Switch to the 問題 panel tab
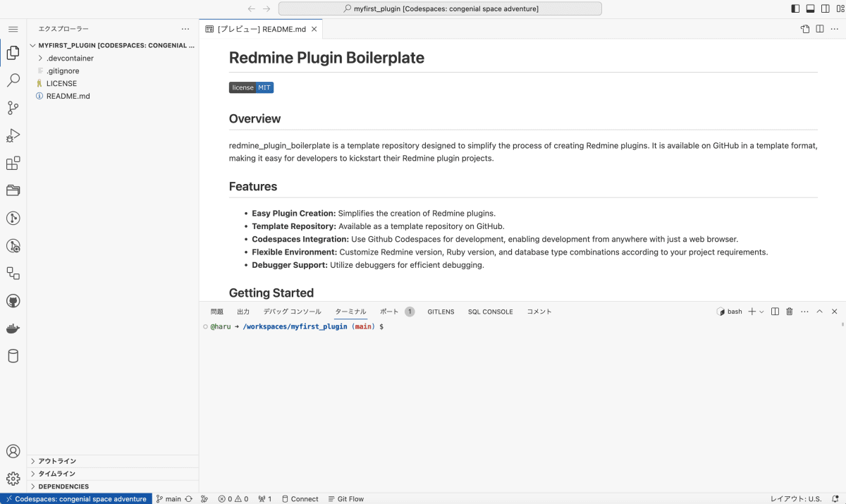Viewport: 846px width, 504px height. click(x=216, y=312)
